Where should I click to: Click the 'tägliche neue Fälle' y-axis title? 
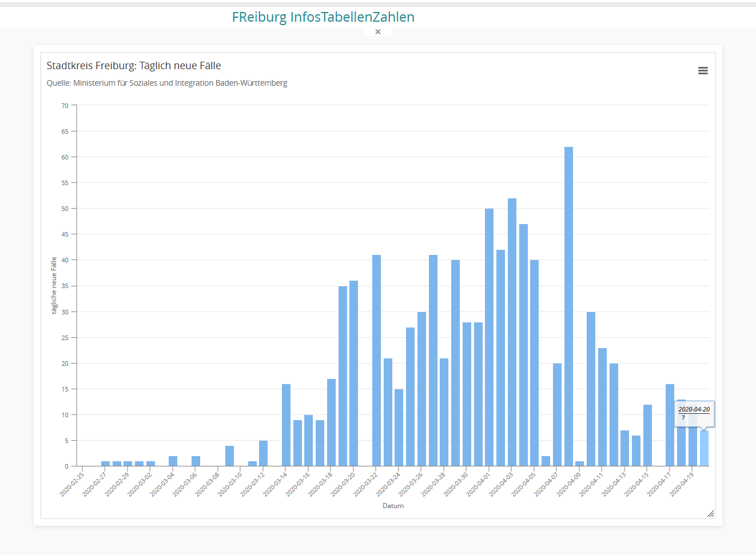[54, 285]
